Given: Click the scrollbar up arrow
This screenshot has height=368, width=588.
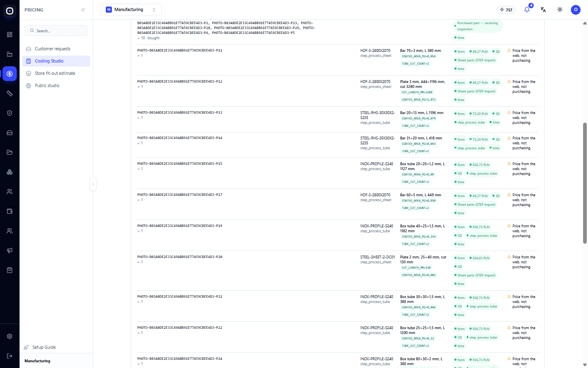Looking at the screenshot, I should click(x=585, y=23).
